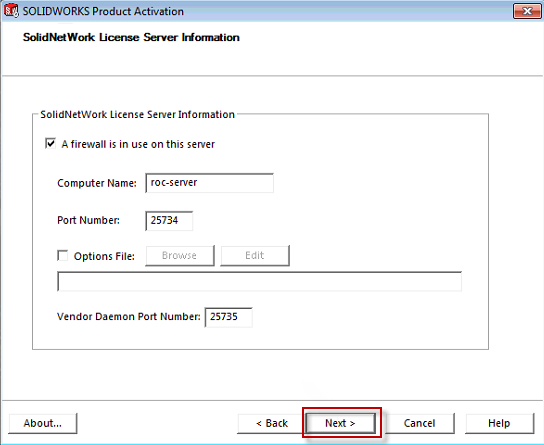The height and width of the screenshot is (445, 544).
Task: Click 'A firewall is in use on this server' text
Action: click(138, 144)
